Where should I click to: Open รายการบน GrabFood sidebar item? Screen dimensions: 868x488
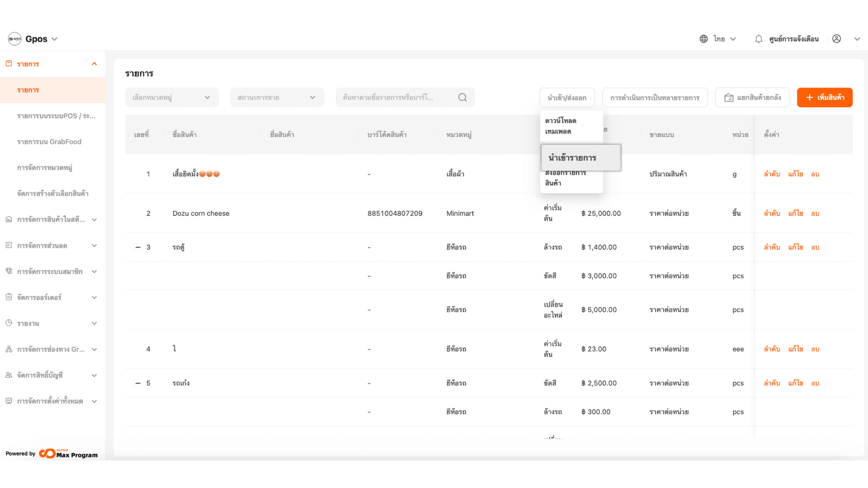click(x=49, y=142)
